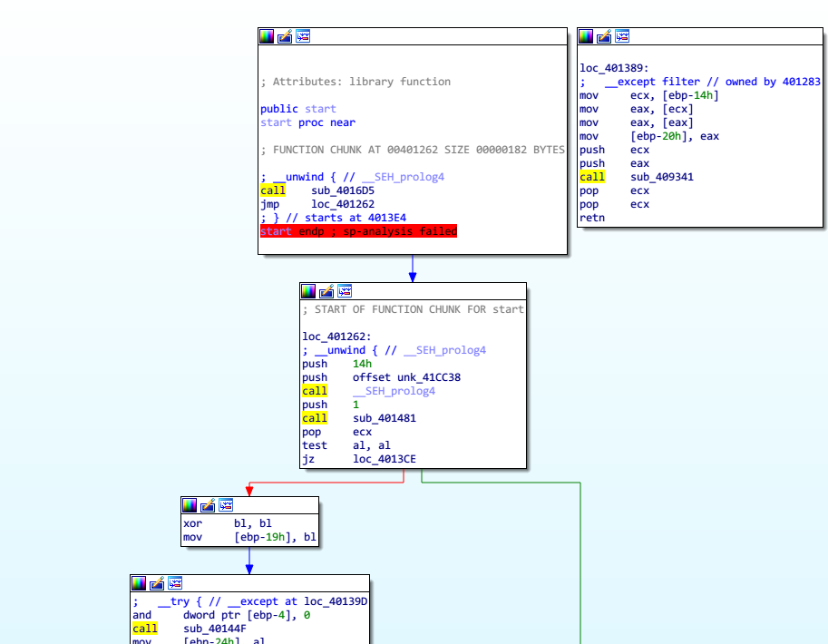Click the pencil edit icon on start node
The width and height of the screenshot is (828, 644).
pos(285,36)
